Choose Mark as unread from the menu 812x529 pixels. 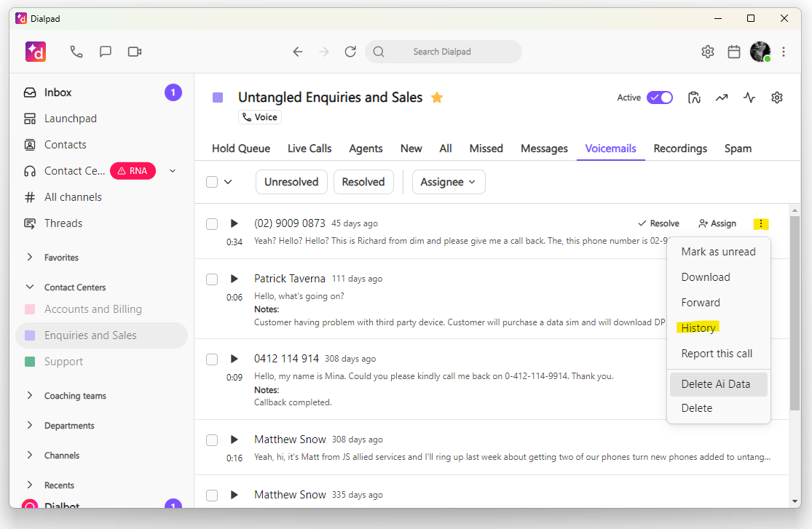pyautogui.click(x=718, y=252)
